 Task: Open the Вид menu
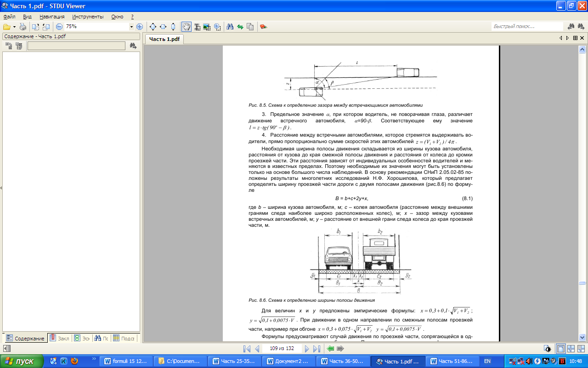pos(27,17)
